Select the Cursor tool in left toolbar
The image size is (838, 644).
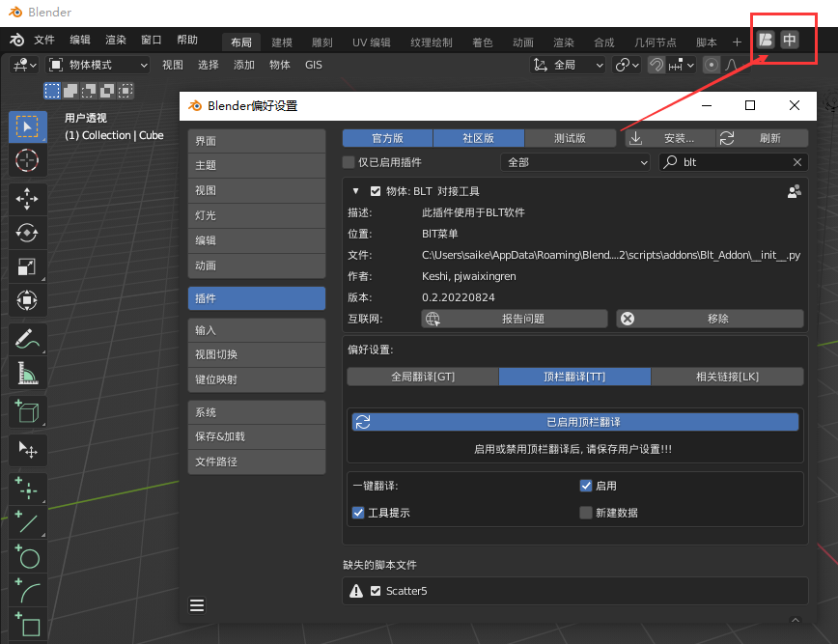tap(27, 160)
